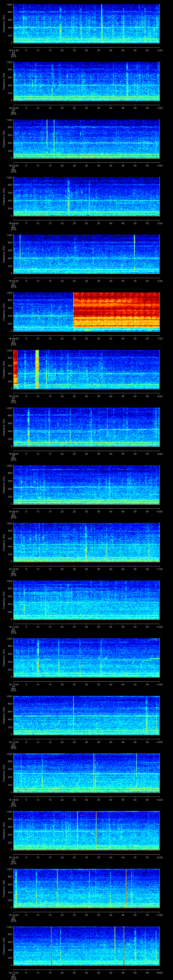Click the 16:17:00 start time label
173x980 pixels.
14,972
